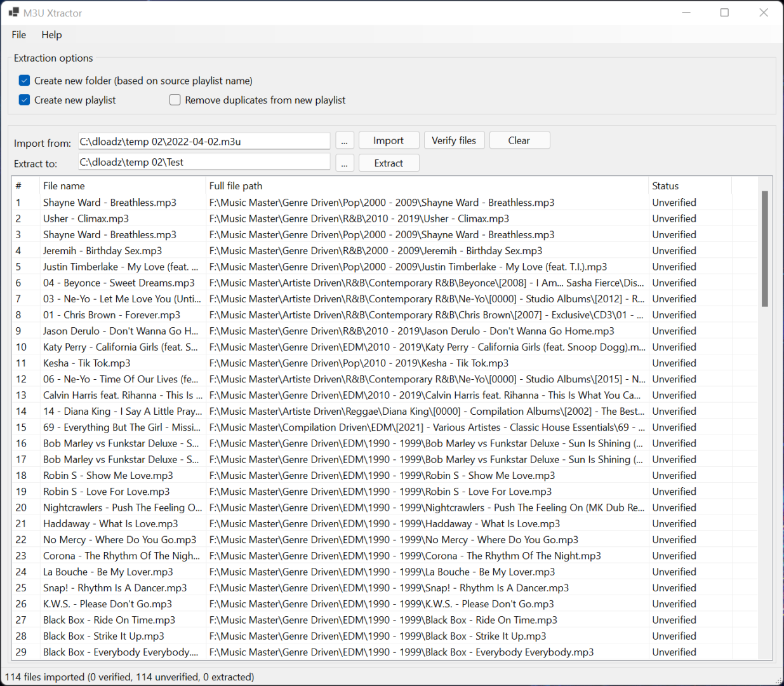Viewport: 784px width, 686px height.
Task: Select row Robin S - Show Me Love.mp3
Action: pos(385,476)
